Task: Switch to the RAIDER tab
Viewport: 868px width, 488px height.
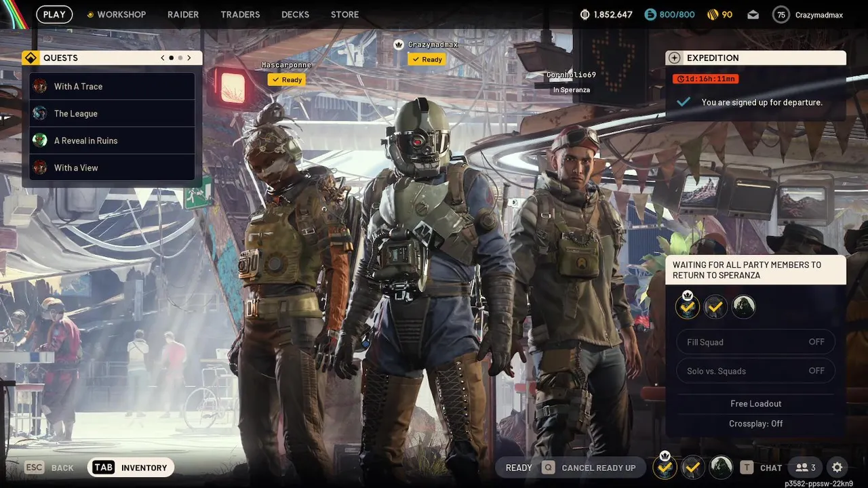Action: 183,14
